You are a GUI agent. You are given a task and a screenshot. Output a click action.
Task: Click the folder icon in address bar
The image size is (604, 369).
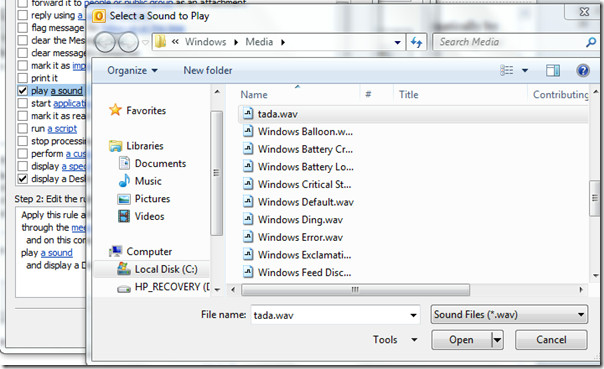coord(161,41)
